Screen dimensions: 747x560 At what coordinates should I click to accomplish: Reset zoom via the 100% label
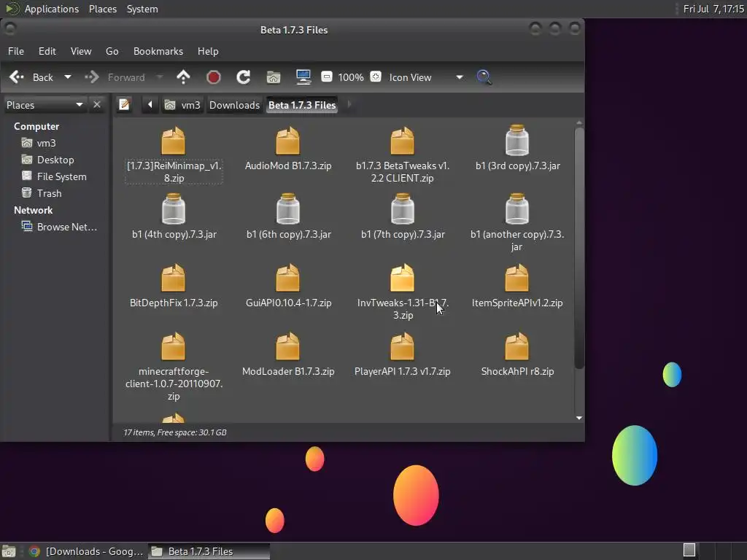pyautogui.click(x=351, y=77)
